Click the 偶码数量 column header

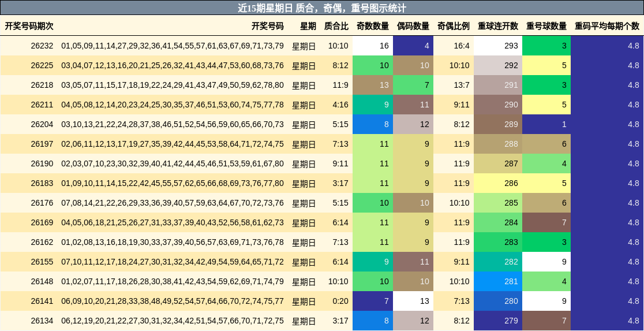click(x=413, y=27)
